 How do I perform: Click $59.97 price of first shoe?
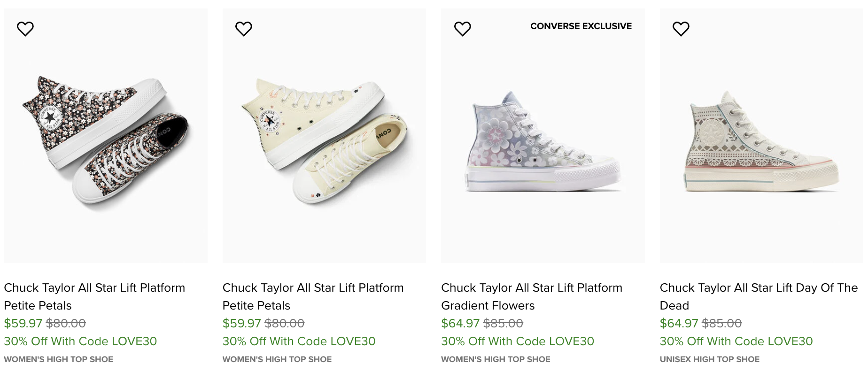tap(23, 323)
